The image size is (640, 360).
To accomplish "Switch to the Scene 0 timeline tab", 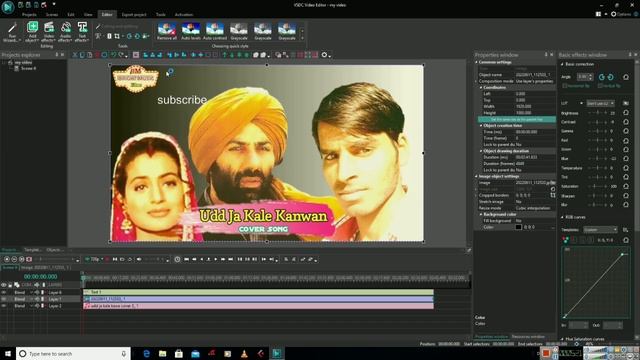I will [x=9, y=268].
